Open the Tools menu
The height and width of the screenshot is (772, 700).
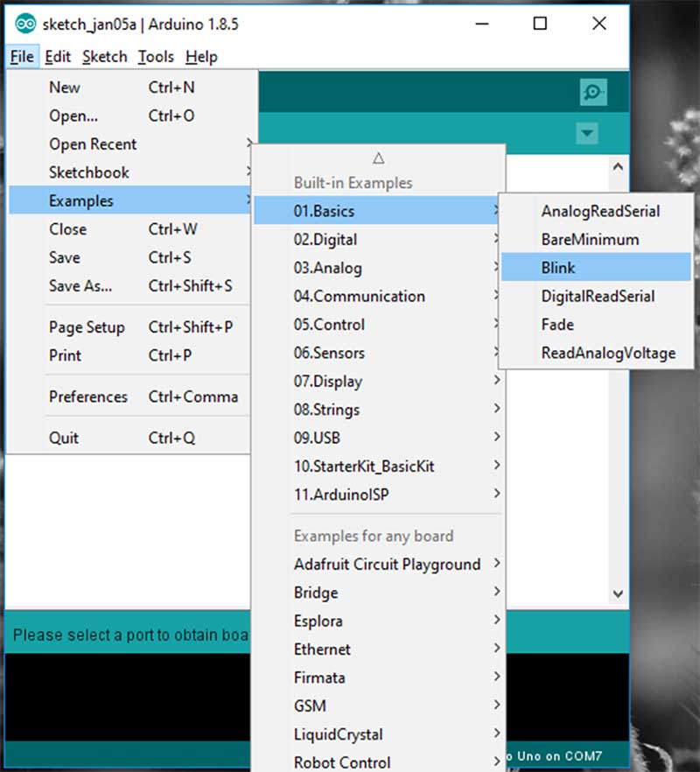point(156,57)
